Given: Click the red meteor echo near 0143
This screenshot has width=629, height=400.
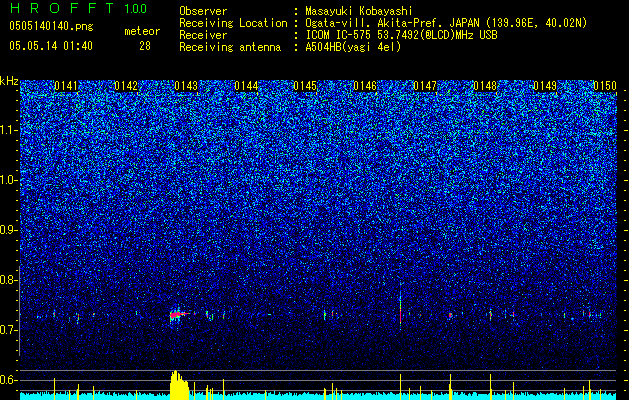Looking at the screenshot, I should (x=178, y=315).
